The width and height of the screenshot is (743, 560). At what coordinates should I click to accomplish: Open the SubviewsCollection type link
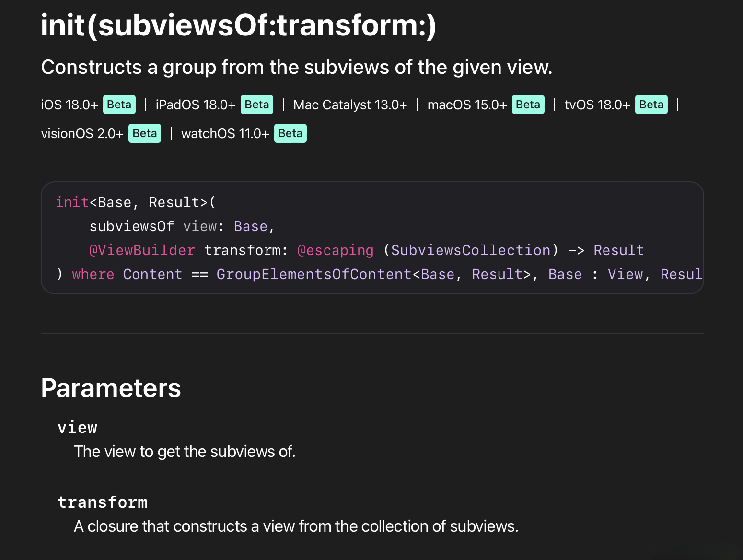471,250
